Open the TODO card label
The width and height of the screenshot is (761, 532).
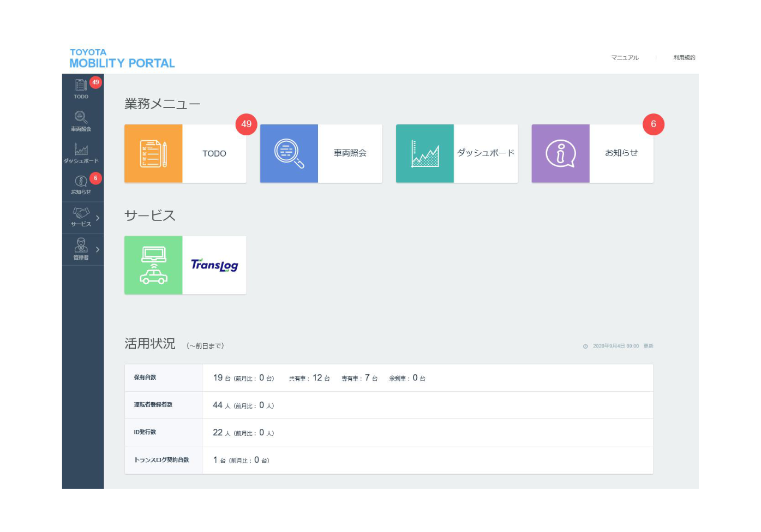(x=214, y=154)
